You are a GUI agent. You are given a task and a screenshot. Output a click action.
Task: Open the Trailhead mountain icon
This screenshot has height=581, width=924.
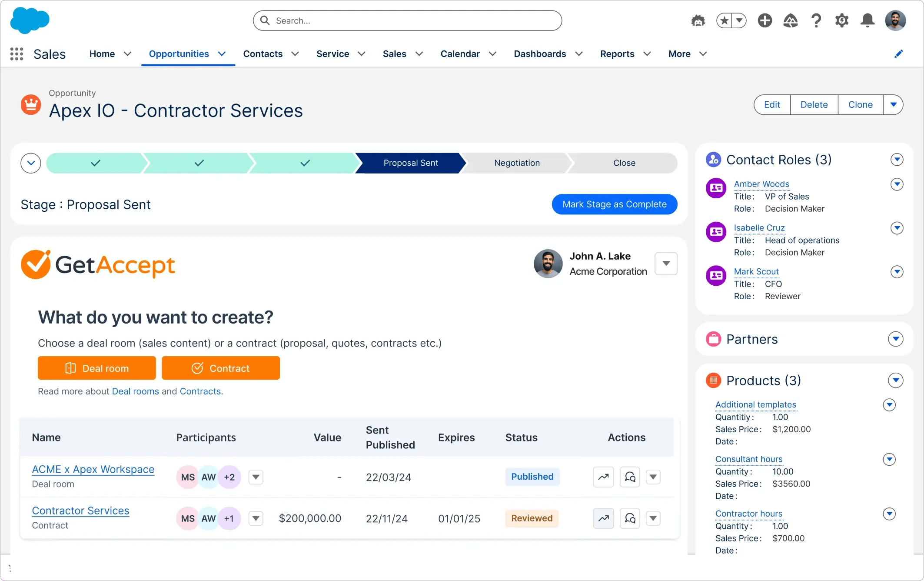point(791,20)
